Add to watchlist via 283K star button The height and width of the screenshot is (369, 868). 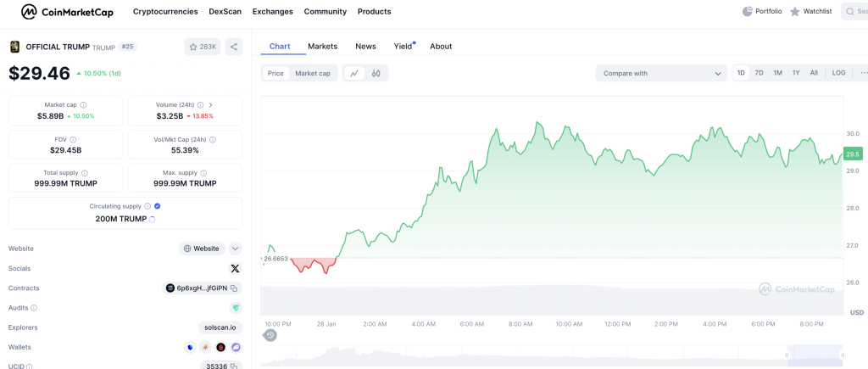(203, 48)
